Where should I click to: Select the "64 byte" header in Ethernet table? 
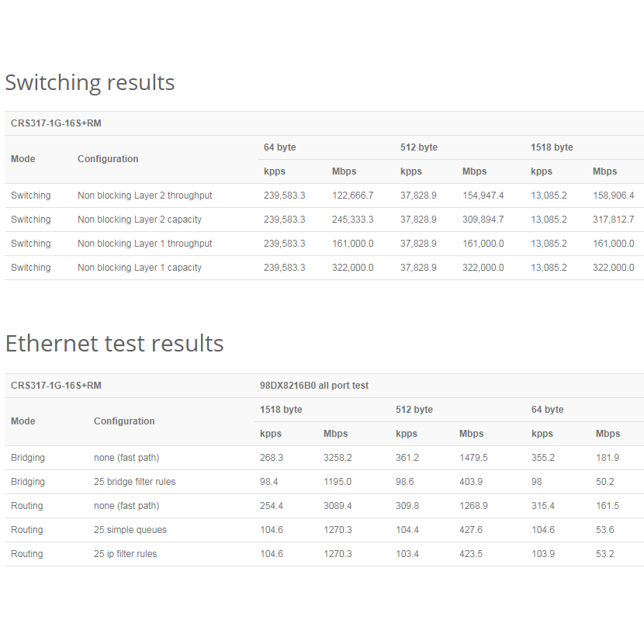(x=547, y=410)
